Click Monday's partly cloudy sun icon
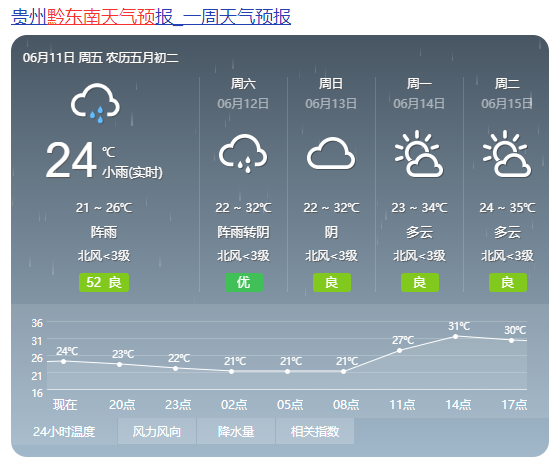Viewport: 554px width, 465px height. click(x=419, y=153)
